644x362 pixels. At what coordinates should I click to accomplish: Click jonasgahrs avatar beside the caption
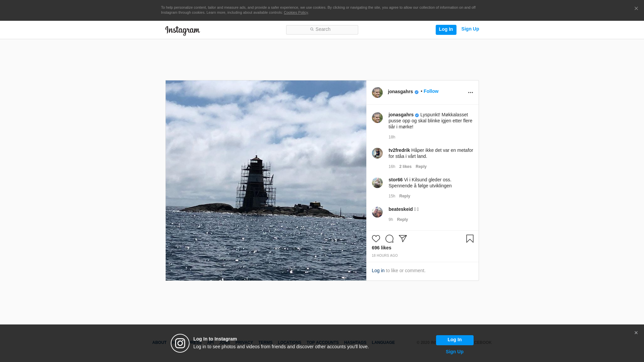pos(377,118)
